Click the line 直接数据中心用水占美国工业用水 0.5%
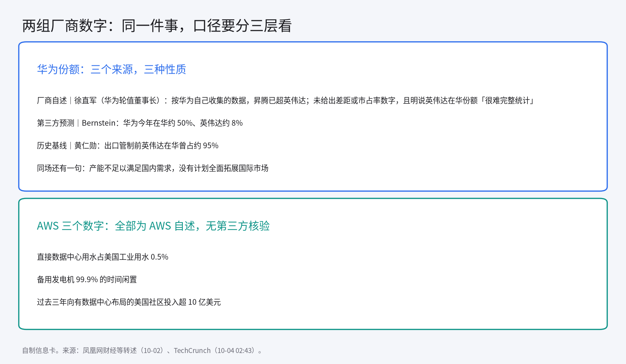Image resolution: width=626 pixels, height=364 pixels. [102, 257]
